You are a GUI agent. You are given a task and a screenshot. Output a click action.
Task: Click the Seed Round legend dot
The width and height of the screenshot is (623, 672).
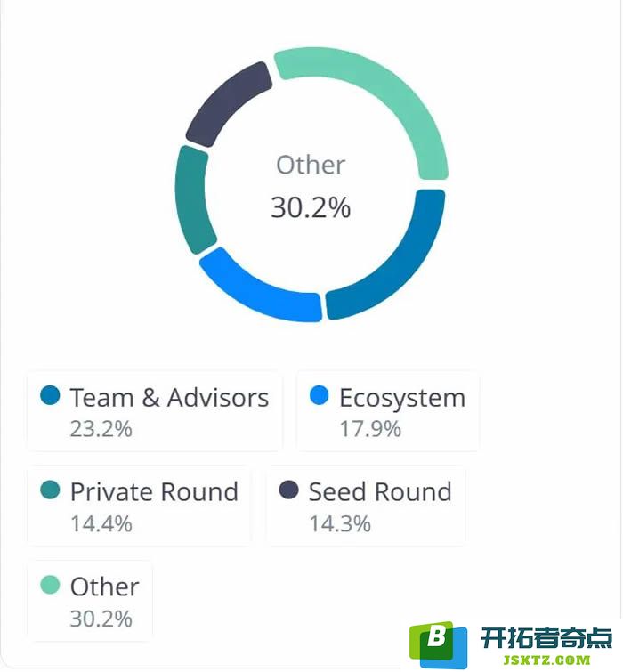coord(288,490)
